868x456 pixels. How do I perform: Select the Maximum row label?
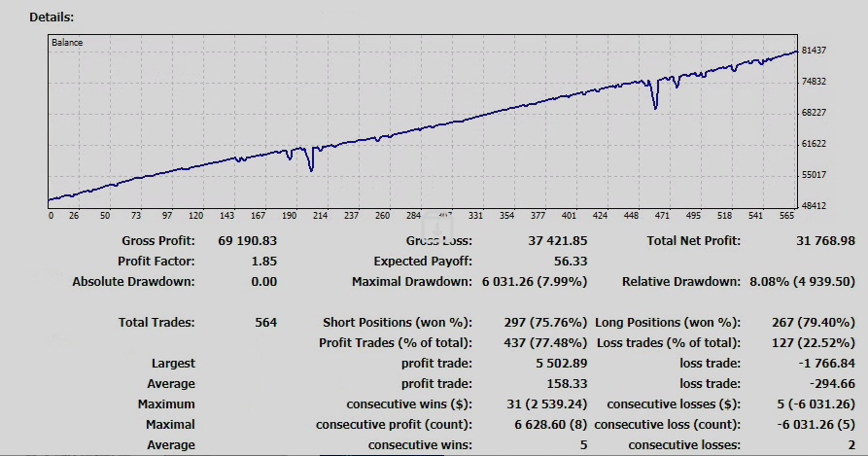(166, 404)
